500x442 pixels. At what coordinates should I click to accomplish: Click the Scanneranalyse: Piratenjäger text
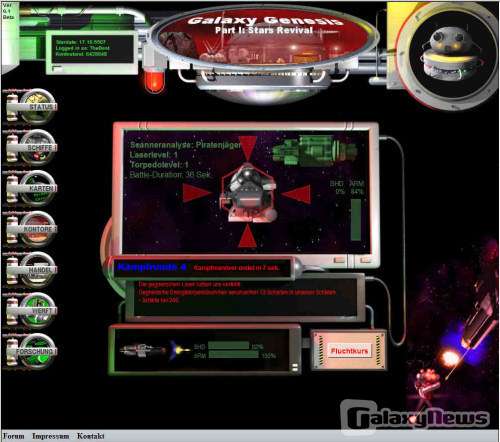(x=185, y=145)
